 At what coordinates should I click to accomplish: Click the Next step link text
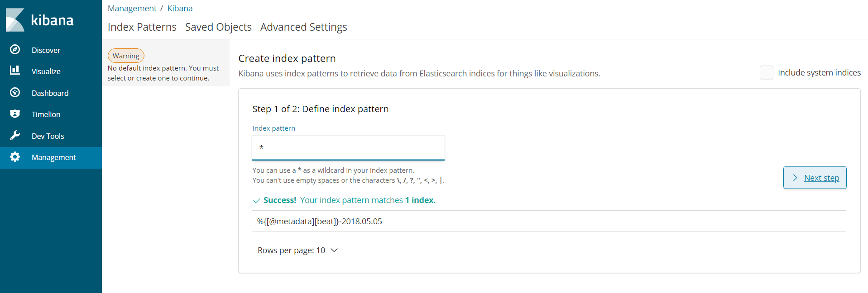coord(821,178)
